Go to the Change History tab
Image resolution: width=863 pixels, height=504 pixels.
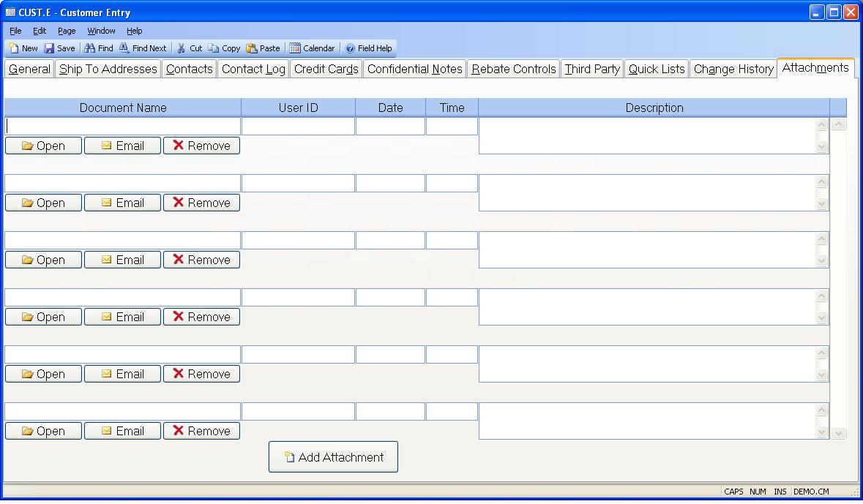[x=733, y=69]
